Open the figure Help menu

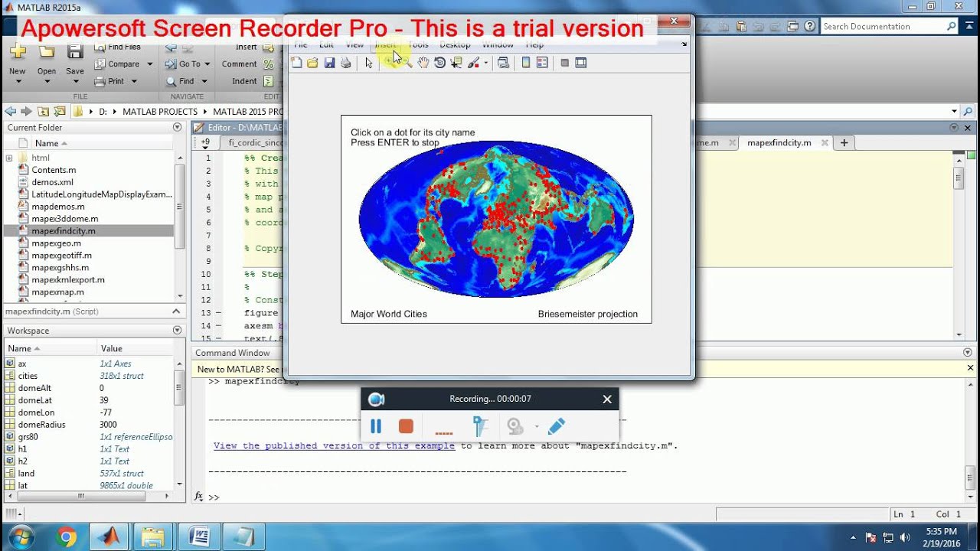pos(534,45)
